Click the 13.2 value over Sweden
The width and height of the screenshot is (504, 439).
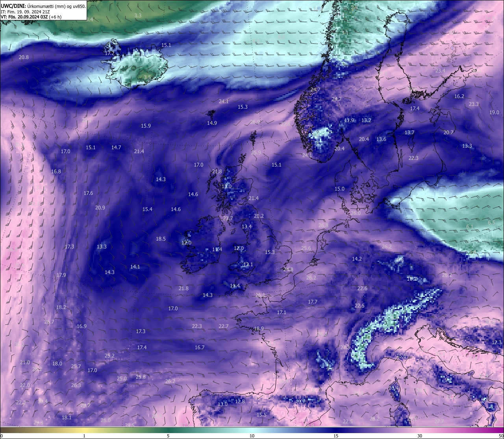coord(366,120)
